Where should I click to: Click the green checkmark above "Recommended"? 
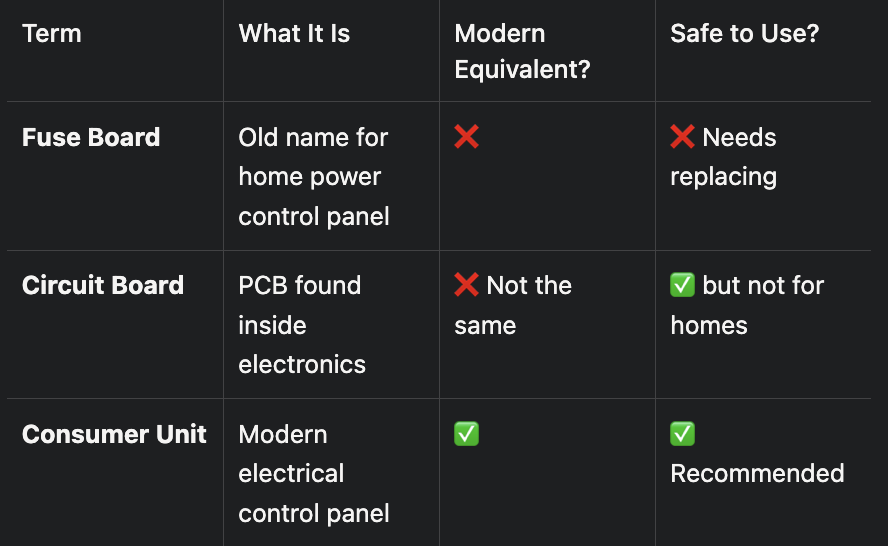(x=682, y=434)
